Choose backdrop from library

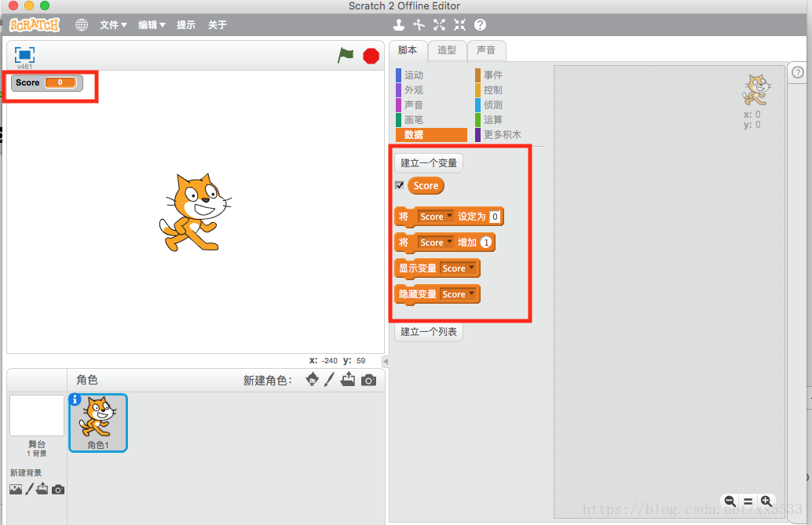[16, 489]
